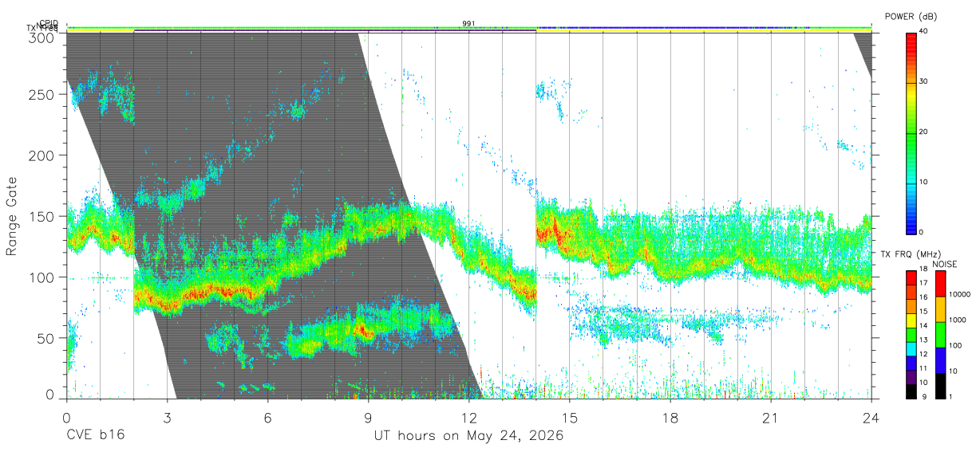Select the red top of POWER color bar
Screen dimensions: 980x452
coord(911,44)
